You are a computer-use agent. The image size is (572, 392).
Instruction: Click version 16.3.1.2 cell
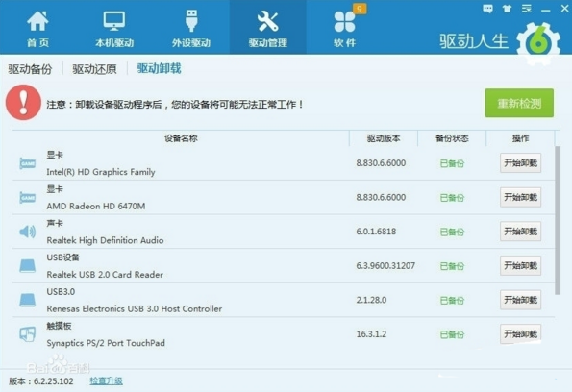371,334
